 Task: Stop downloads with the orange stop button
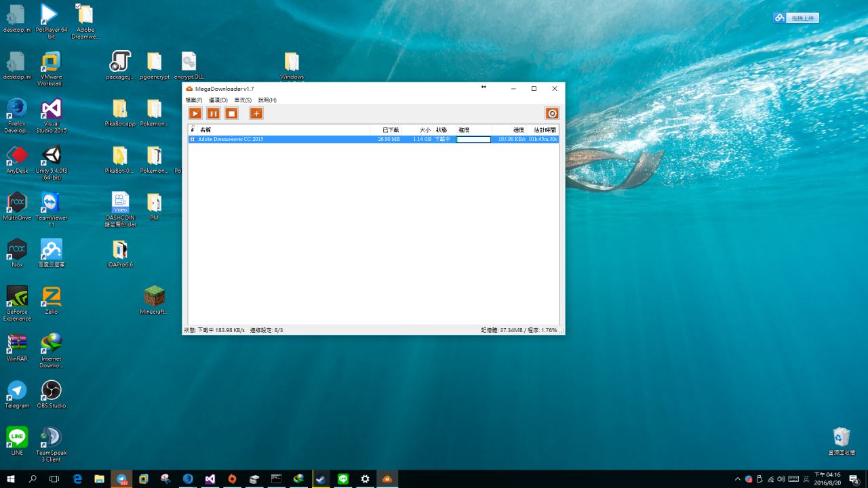pos(231,113)
